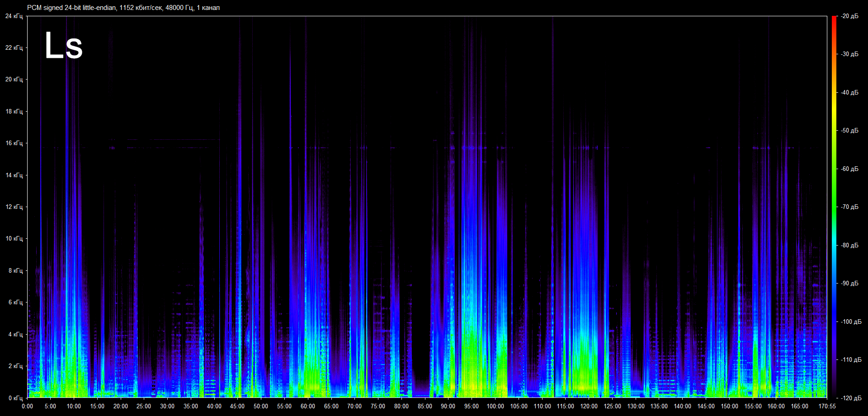Image resolution: width=868 pixels, height=416 pixels.
Task: Select the -60 дБ label on the color scale
Action: point(849,169)
